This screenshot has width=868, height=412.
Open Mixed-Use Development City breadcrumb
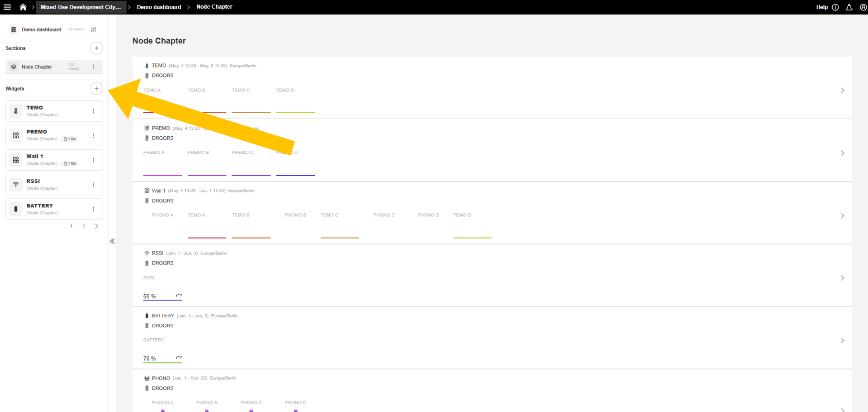click(x=81, y=7)
